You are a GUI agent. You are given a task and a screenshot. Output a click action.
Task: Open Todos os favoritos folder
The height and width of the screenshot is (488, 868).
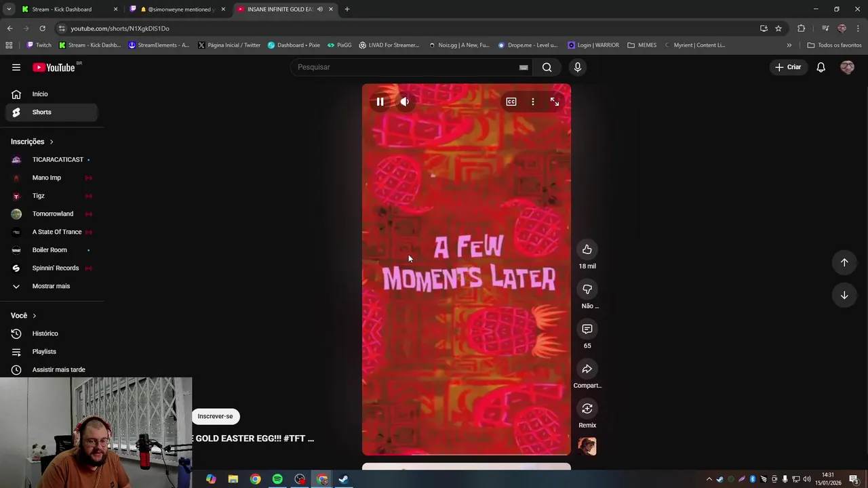pos(834,45)
